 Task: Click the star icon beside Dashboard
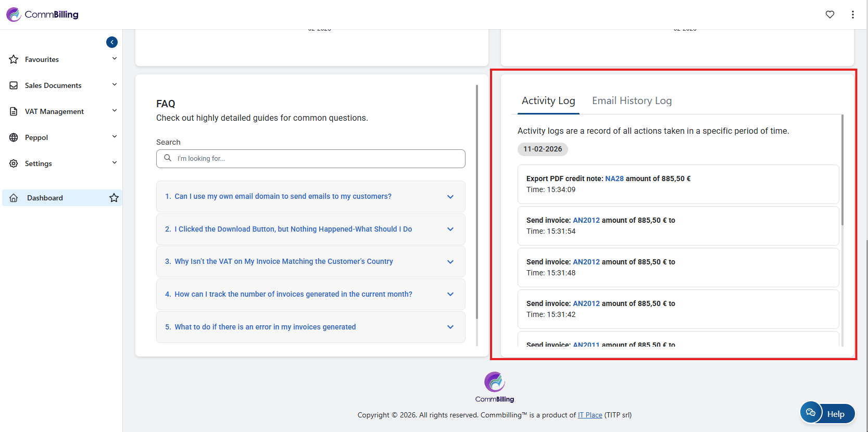[114, 198]
